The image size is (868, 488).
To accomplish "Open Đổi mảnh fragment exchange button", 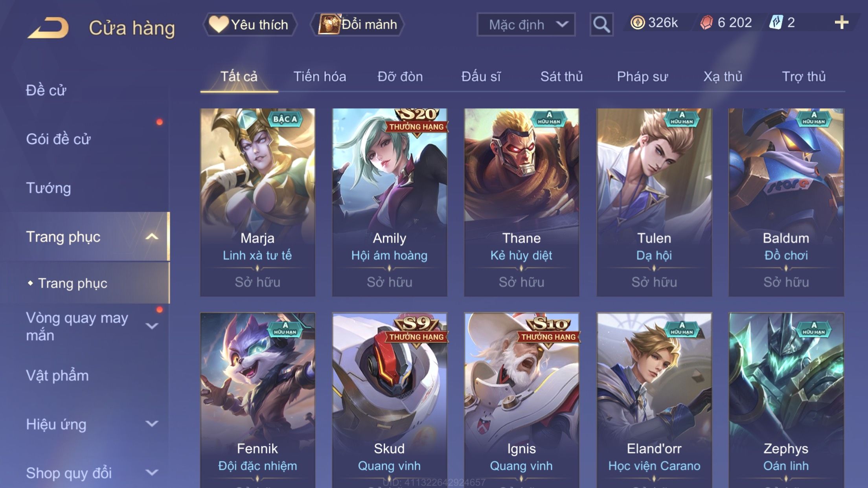I will click(357, 24).
